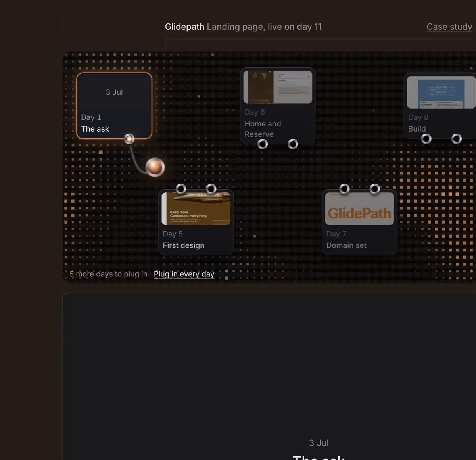The image size is (476, 460).
Task: Click 'Landing page, live on day 11' text
Action: [264, 27]
